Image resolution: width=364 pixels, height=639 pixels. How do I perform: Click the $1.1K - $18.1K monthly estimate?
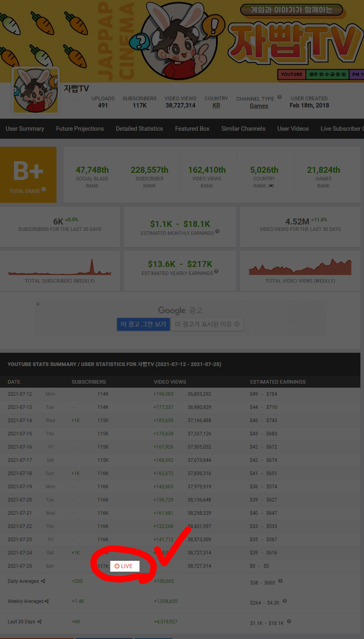click(x=180, y=224)
